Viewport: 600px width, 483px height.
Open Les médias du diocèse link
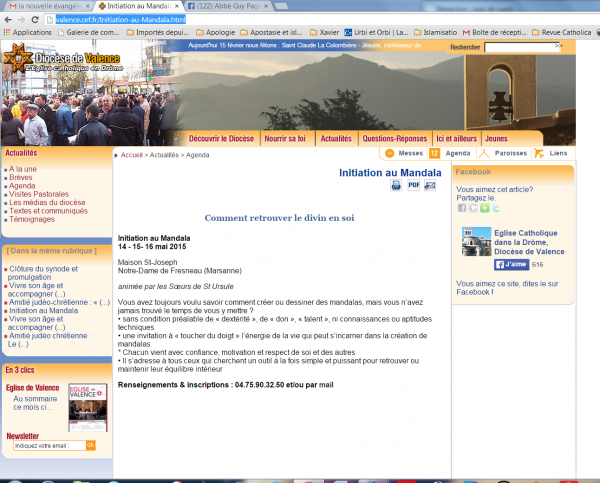pos(47,203)
